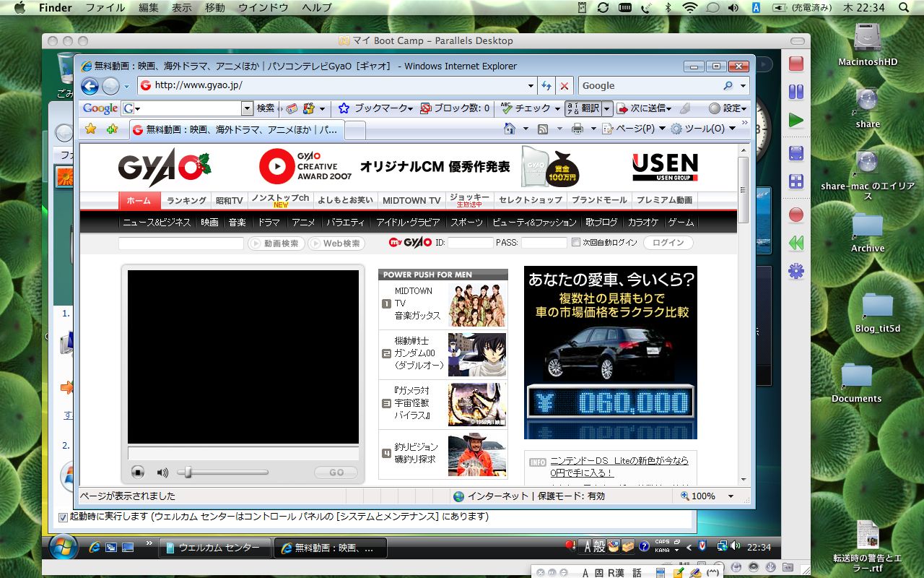Viewport: 924px width, 578px height.
Task: Open the ニュース&ビジネス category link
Action: pos(157,222)
